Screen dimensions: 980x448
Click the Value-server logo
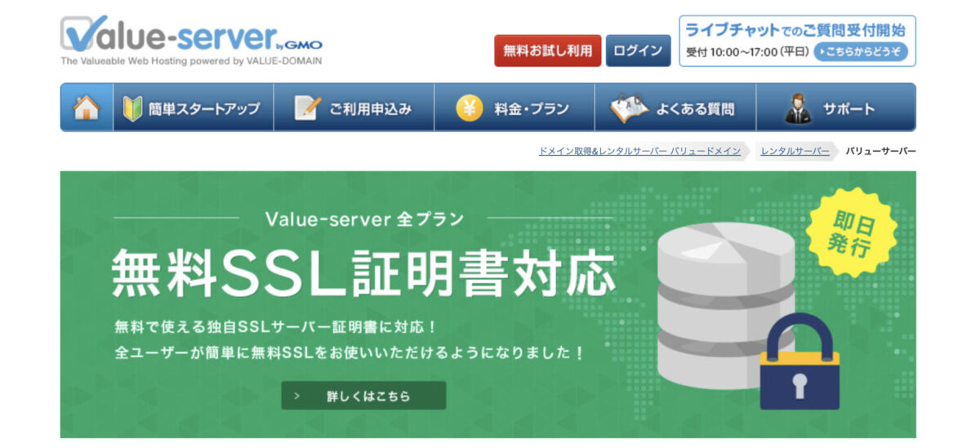190,35
